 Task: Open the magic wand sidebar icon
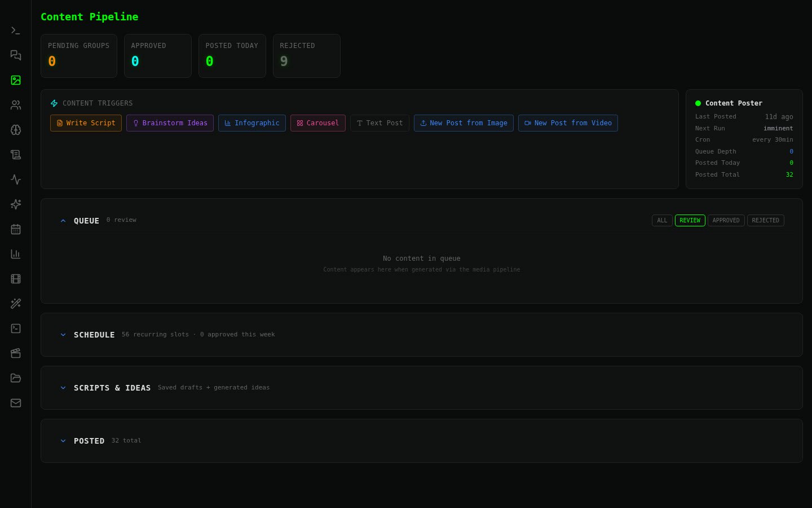point(16,304)
